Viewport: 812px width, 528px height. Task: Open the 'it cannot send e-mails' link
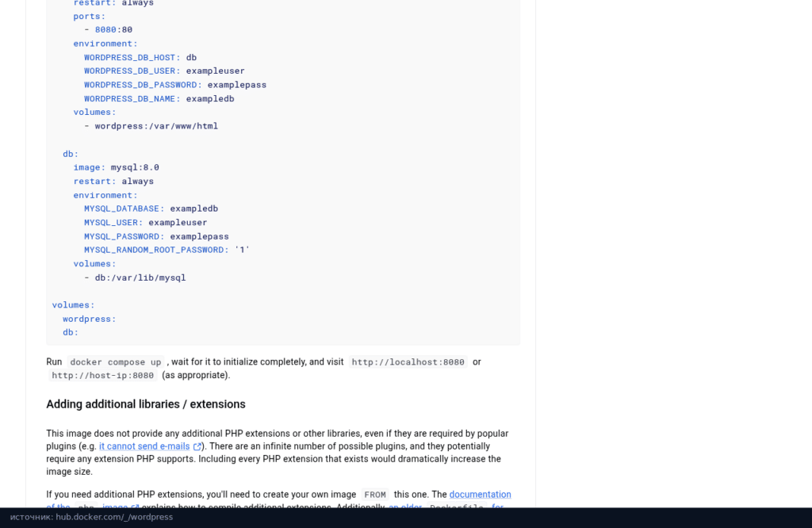(144, 446)
